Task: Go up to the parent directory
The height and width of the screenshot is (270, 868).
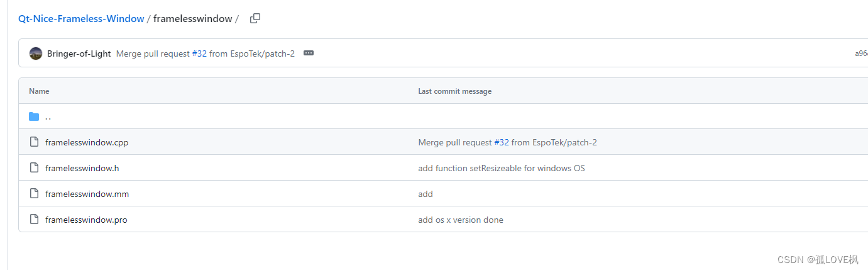Action: click(x=48, y=117)
